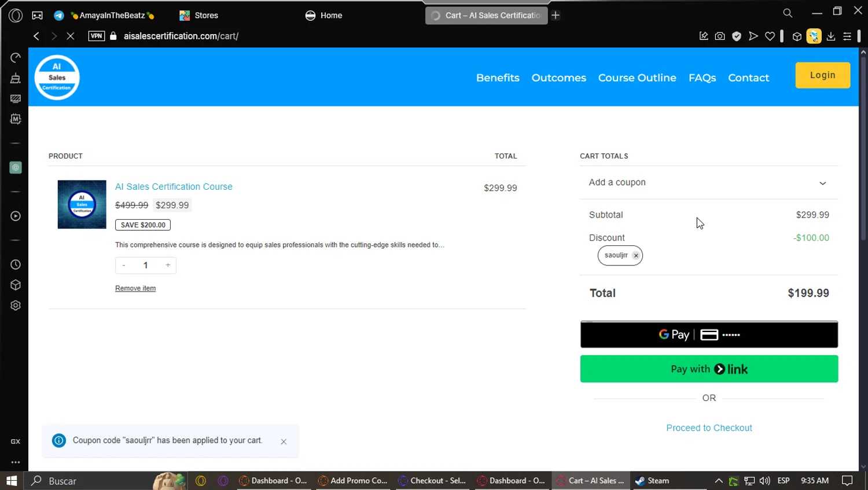Open the tab search magnifier
The height and width of the screenshot is (490, 868).
pyautogui.click(x=788, y=13)
